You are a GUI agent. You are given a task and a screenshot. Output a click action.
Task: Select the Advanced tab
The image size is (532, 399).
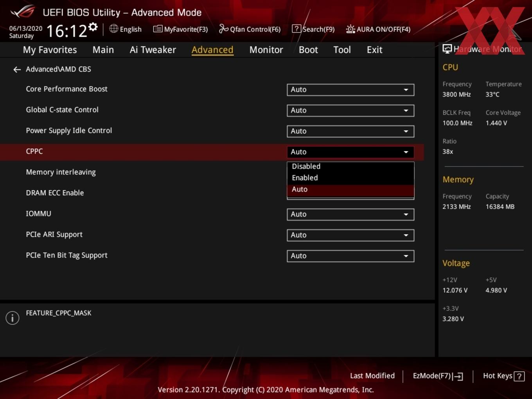(212, 50)
